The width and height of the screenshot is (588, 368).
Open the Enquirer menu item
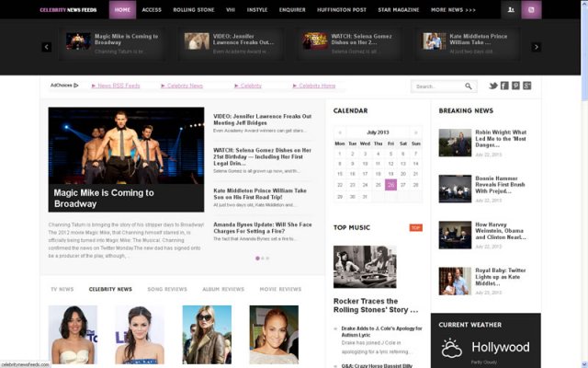pos(292,10)
